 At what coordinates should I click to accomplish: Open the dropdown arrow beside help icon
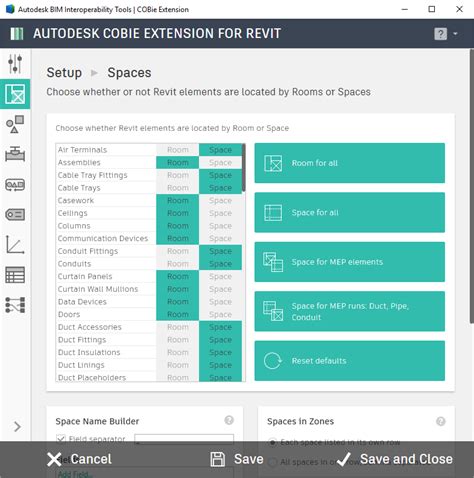point(455,34)
